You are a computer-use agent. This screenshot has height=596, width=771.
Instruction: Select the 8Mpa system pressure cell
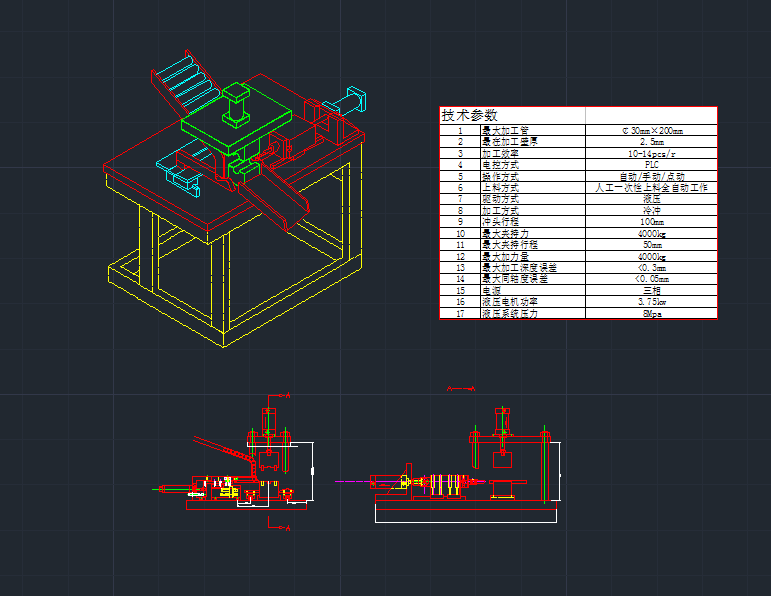[x=651, y=313]
